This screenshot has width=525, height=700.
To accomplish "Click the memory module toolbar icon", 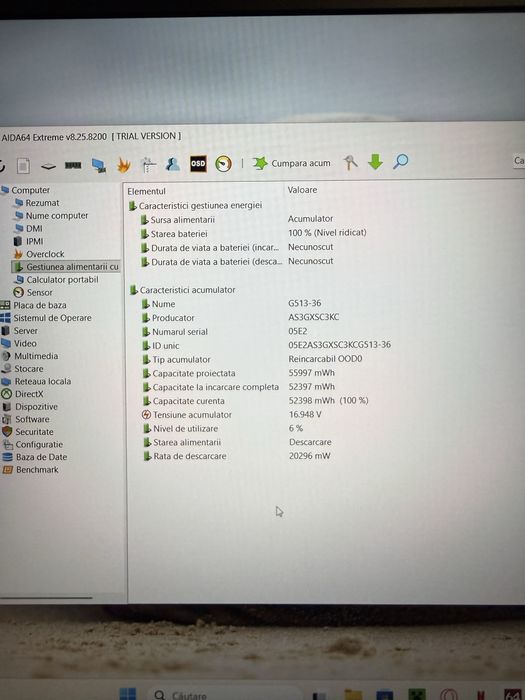I will coord(73,166).
